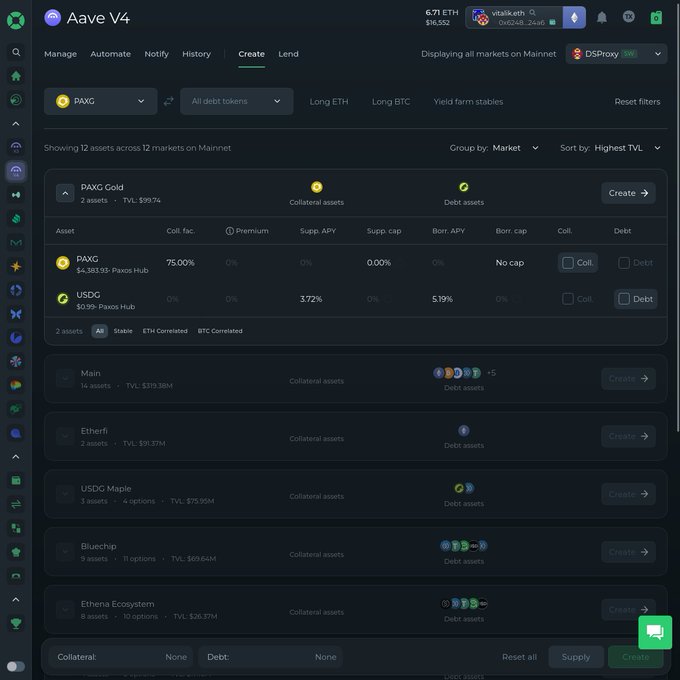The width and height of the screenshot is (680, 680).
Task: Switch to the Automate tab
Action: pyautogui.click(x=111, y=54)
